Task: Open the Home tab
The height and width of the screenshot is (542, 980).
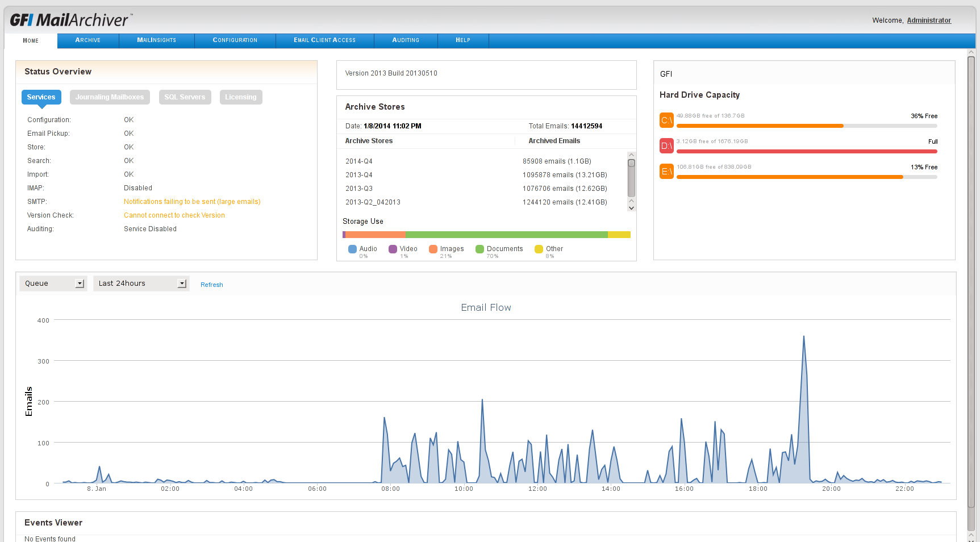Action: click(x=31, y=40)
